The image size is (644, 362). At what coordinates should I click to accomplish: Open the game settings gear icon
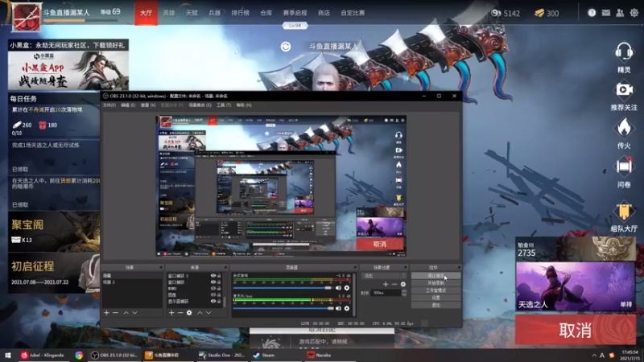pos(634,13)
